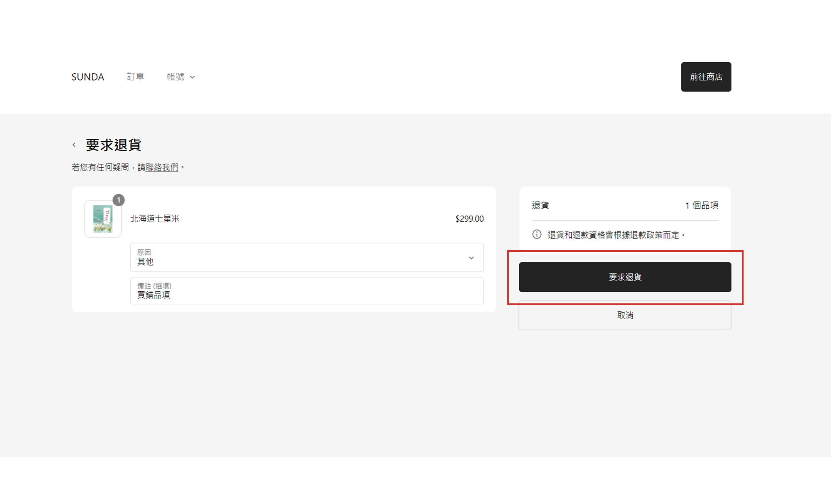Open the 訂單 menu item
The width and height of the screenshot is (831, 504).
click(135, 77)
